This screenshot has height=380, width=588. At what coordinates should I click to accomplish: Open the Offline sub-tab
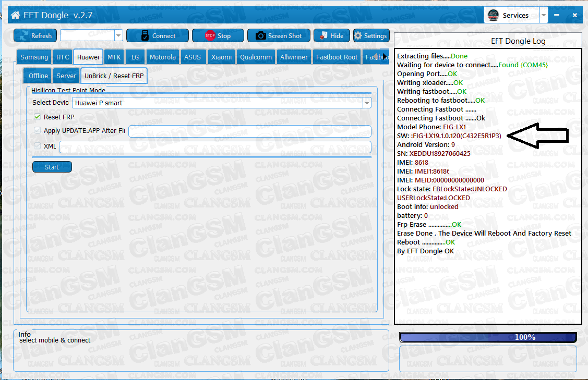point(38,76)
